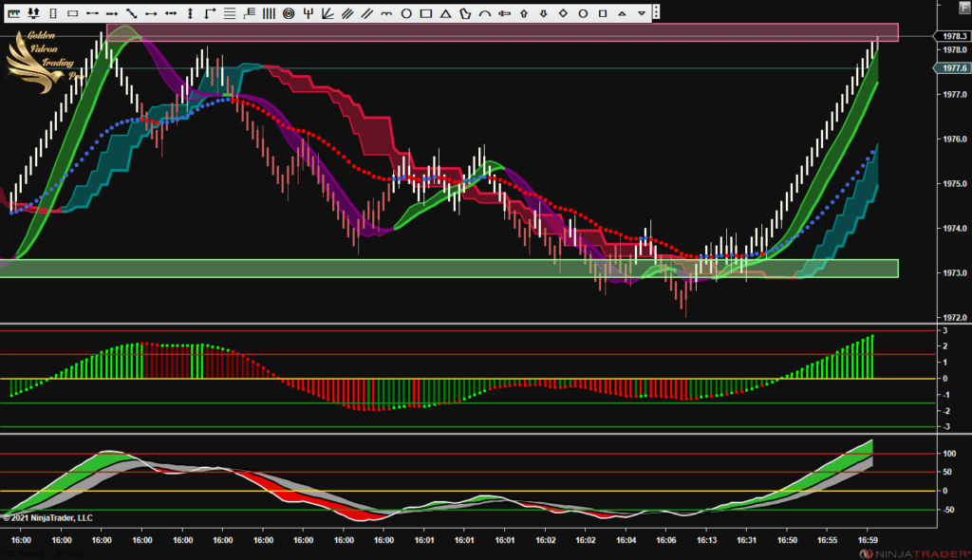The height and width of the screenshot is (560, 972).
Task: Select the Fibonacci Retracements tool
Action: pyautogui.click(x=229, y=11)
